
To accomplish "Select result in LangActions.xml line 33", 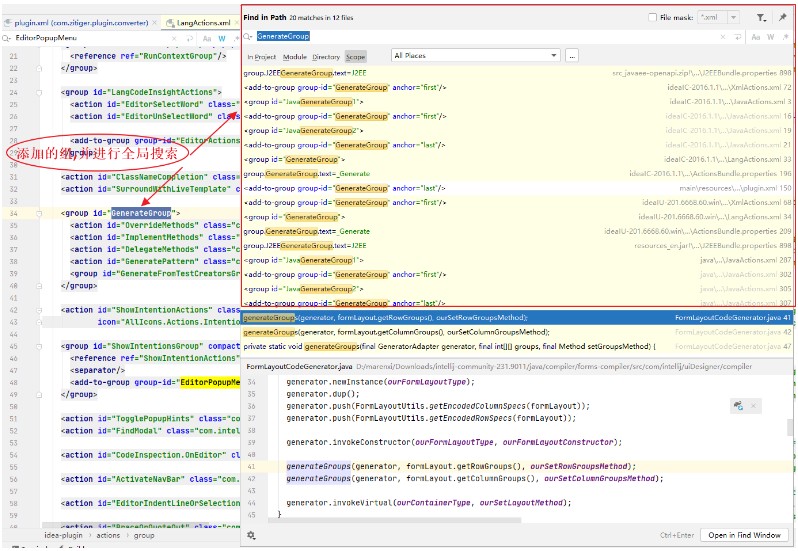I will coord(517,160).
